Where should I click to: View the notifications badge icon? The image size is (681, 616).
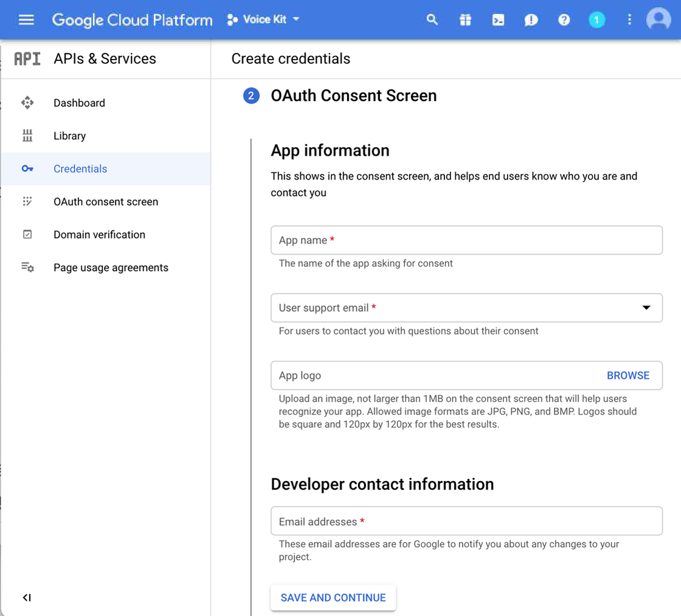click(596, 19)
